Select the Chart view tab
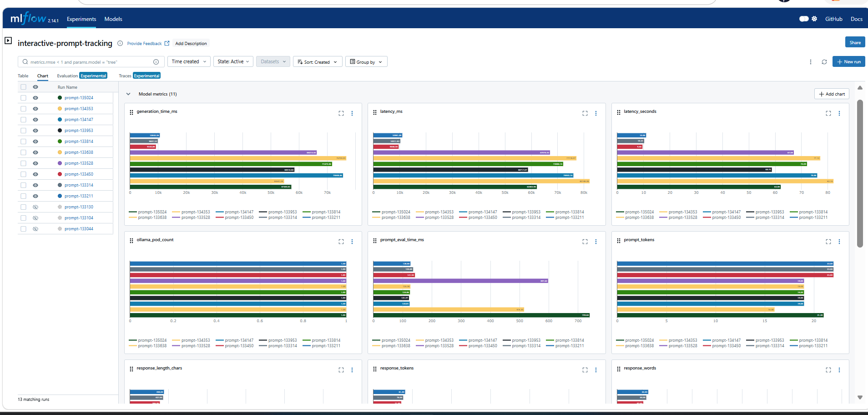The image size is (868, 415). [x=43, y=76]
